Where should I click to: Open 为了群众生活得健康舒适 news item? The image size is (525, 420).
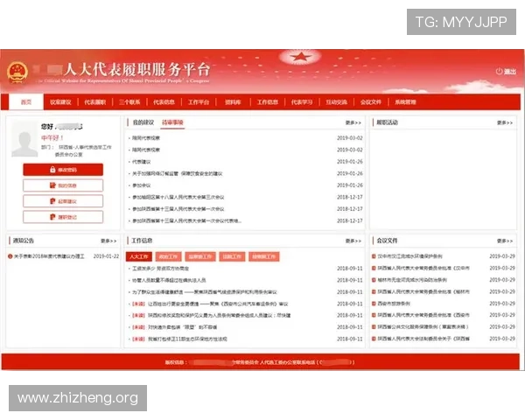tap(205, 292)
